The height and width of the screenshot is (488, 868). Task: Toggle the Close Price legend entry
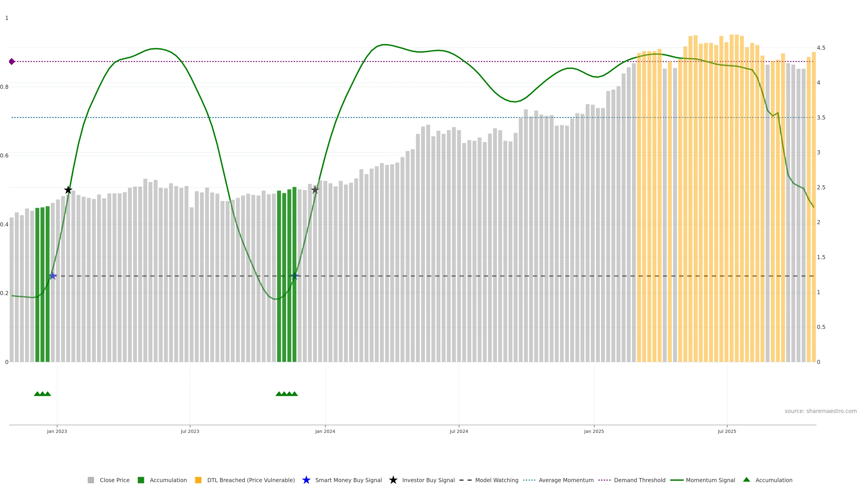coord(115,480)
